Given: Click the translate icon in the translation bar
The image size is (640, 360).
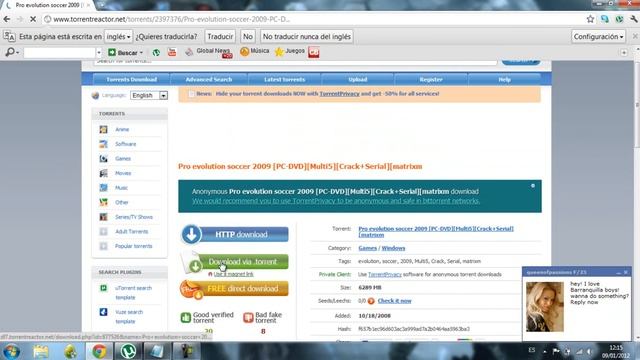Looking at the screenshot, I should coord(9,36).
